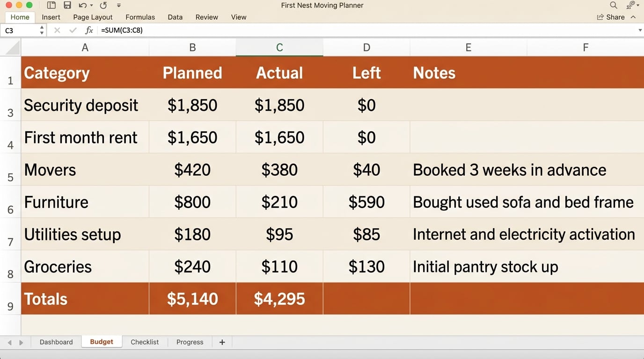
Task: Go to the Formulas ribbon tab
Action: [140, 17]
